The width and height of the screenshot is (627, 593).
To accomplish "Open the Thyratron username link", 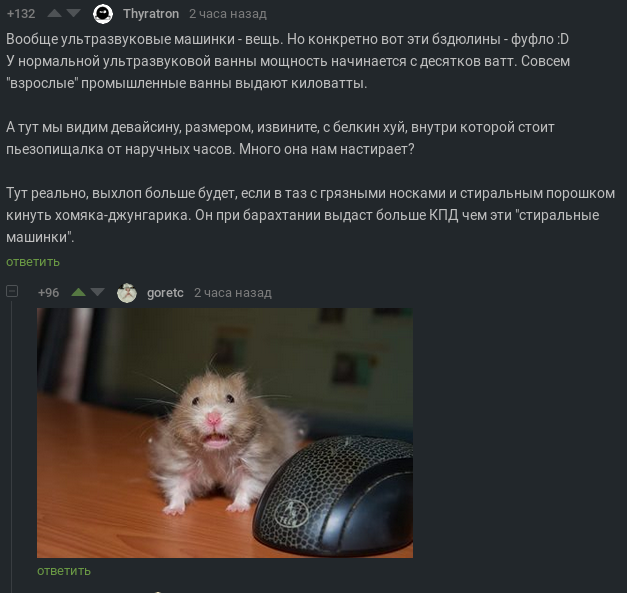I will (x=151, y=14).
